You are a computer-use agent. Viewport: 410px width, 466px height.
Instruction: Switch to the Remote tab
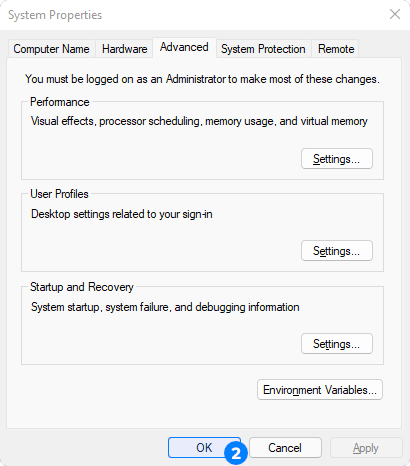point(336,49)
